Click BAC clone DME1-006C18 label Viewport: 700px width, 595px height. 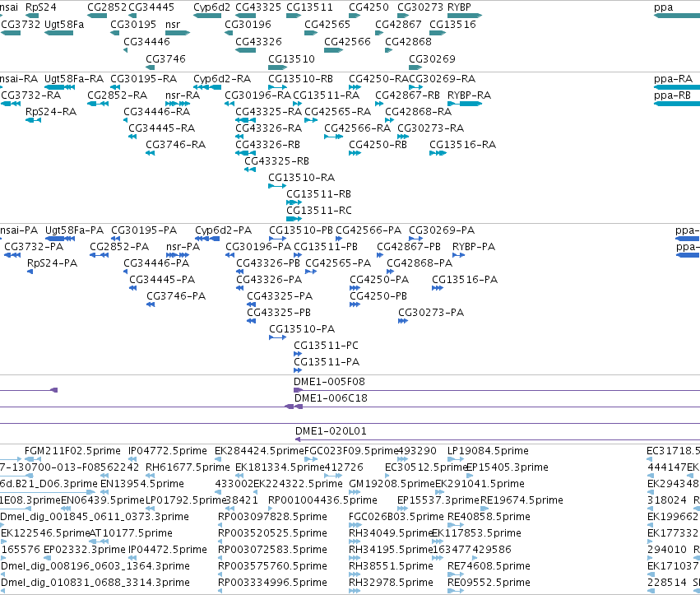pyautogui.click(x=331, y=398)
